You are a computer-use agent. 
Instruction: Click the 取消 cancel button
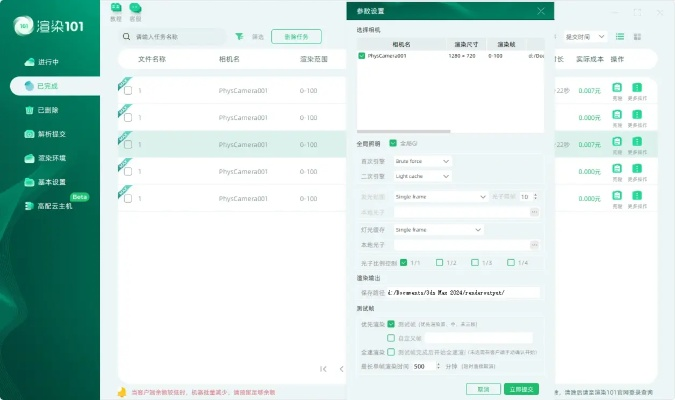click(x=483, y=388)
